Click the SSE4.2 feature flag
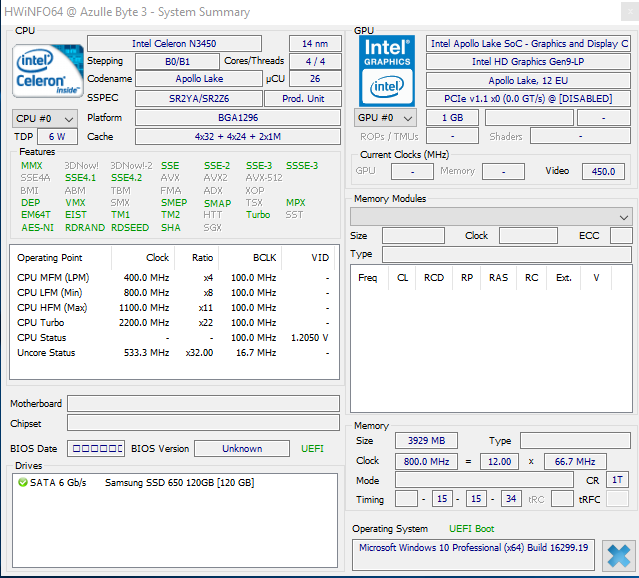The image size is (639, 578). [x=127, y=178]
